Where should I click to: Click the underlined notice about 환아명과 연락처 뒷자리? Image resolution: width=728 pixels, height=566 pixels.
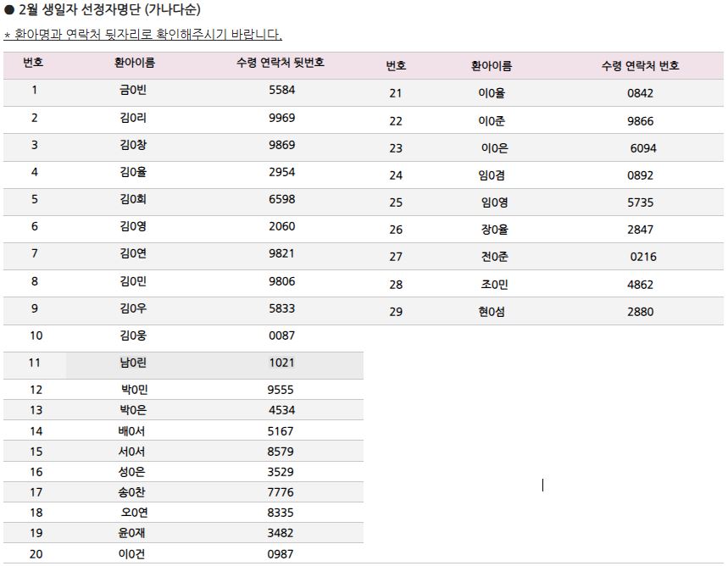(142, 35)
